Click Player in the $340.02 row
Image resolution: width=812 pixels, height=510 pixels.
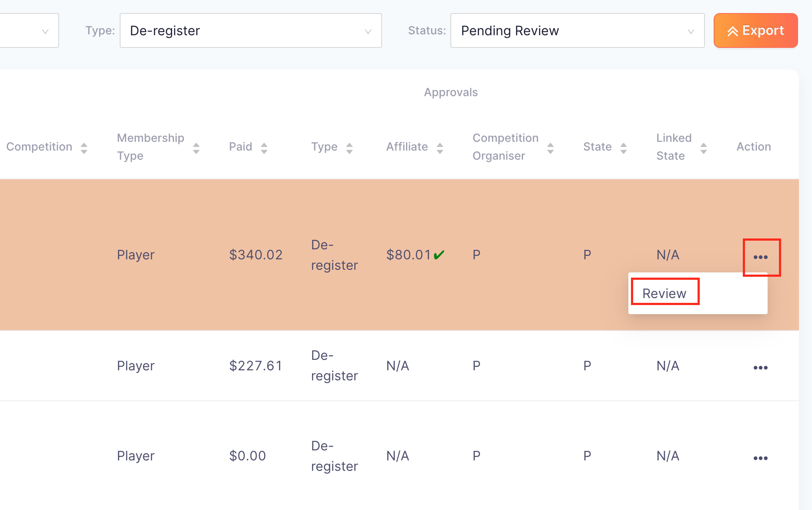pos(136,255)
